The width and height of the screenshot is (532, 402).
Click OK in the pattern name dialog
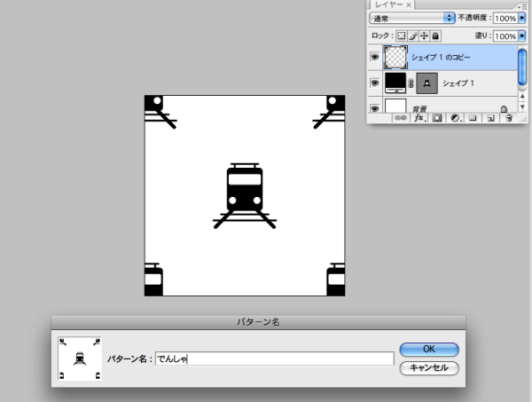429,349
